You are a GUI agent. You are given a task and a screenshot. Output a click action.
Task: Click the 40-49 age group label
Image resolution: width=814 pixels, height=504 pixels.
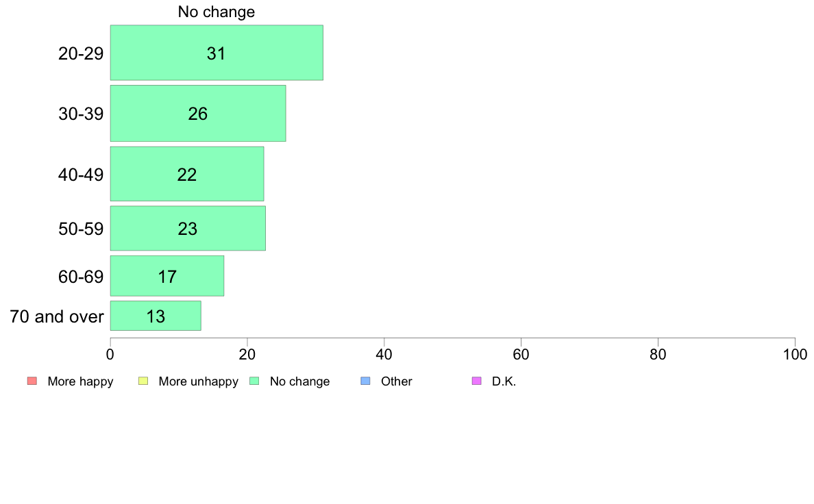tap(81, 175)
